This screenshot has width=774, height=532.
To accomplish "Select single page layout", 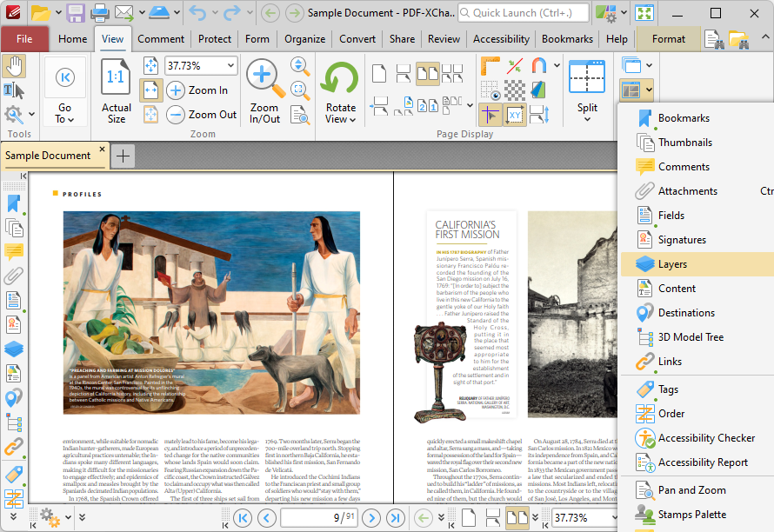I will 379,74.
